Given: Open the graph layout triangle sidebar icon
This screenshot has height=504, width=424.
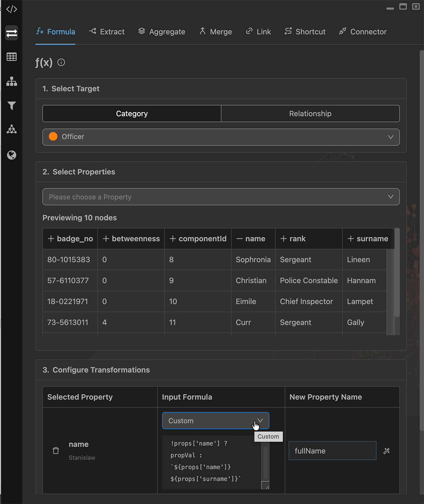Looking at the screenshot, I should [11, 130].
